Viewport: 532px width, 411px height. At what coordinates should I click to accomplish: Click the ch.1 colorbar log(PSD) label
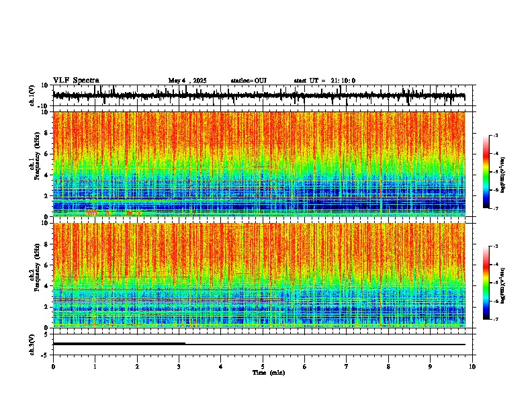(x=503, y=175)
